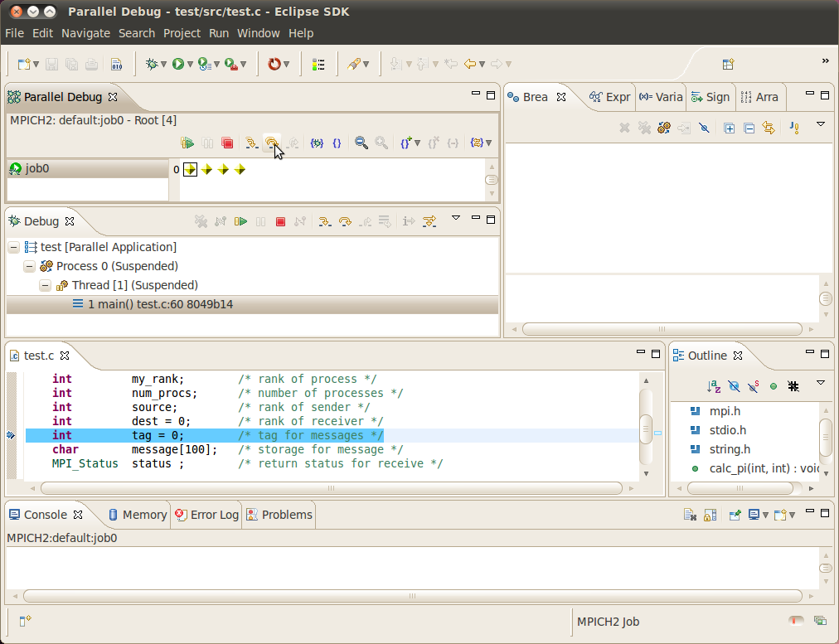This screenshot has height=644, width=839.
Task: Open process set selector dropdown in Parallel Debug
Action: 488,143
